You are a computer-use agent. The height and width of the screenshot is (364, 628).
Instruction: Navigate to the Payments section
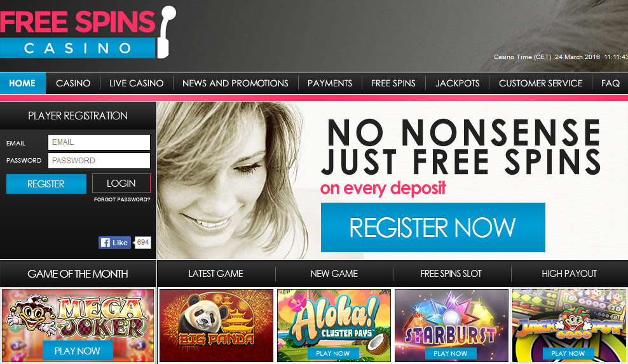(330, 83)
